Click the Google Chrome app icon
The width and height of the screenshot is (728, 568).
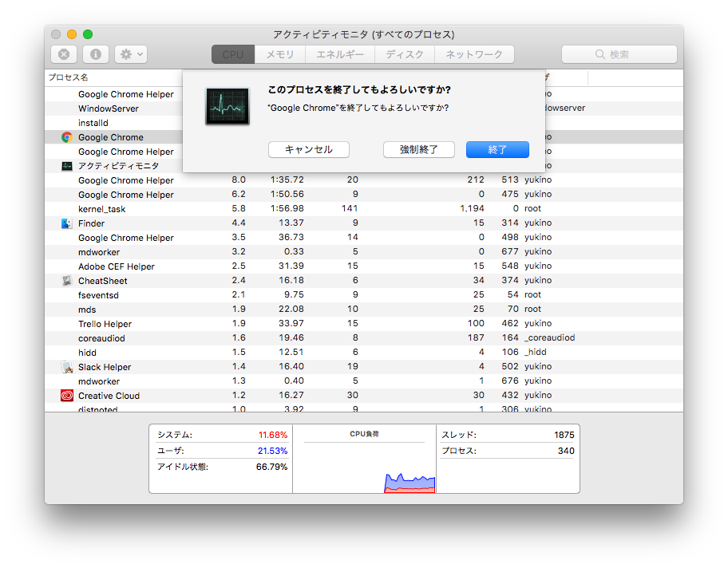pos(67,137)
